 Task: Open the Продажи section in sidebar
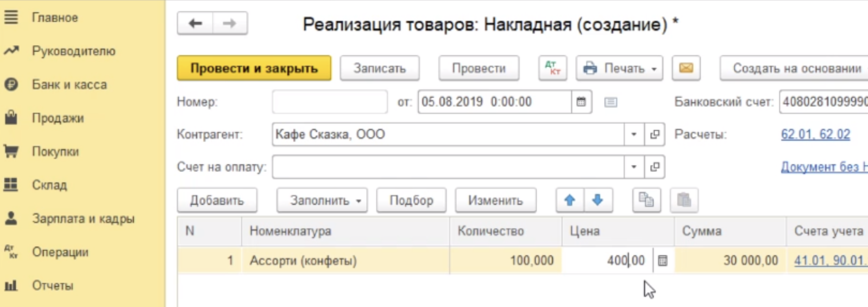pos(57,118)
